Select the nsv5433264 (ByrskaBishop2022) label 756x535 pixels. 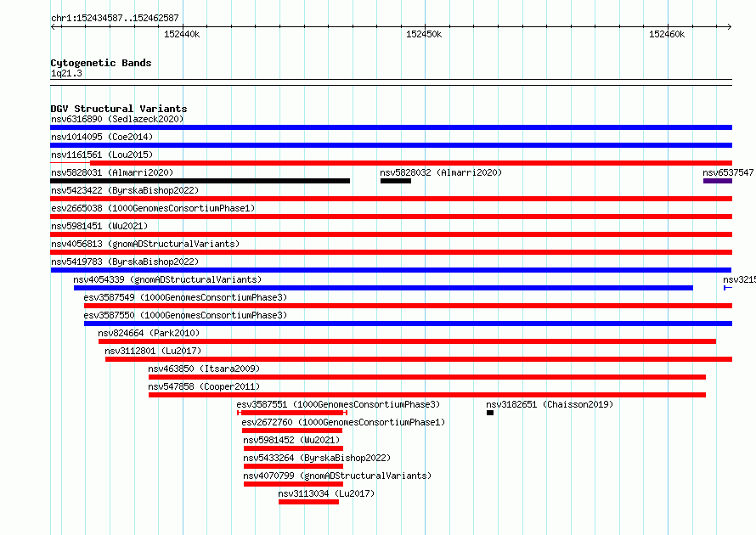pos(317,458)
